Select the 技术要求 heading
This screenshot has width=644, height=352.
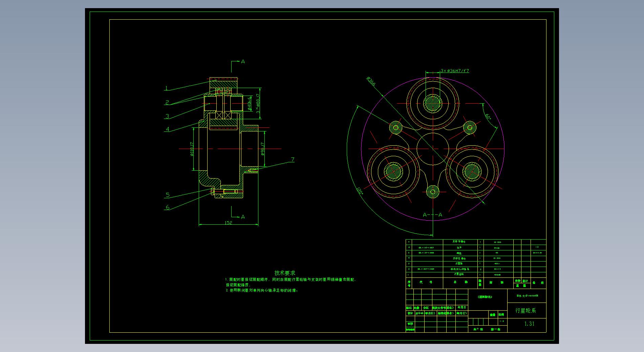tap(285, 273)
